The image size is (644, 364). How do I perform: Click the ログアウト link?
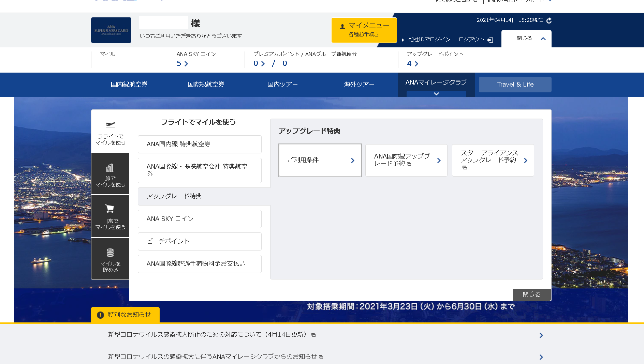(x=471, y=40)
